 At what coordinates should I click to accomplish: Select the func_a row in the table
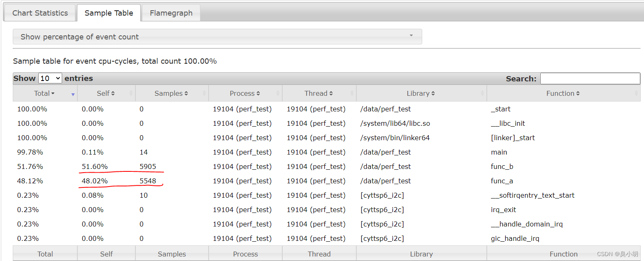(x=288, y=181)
